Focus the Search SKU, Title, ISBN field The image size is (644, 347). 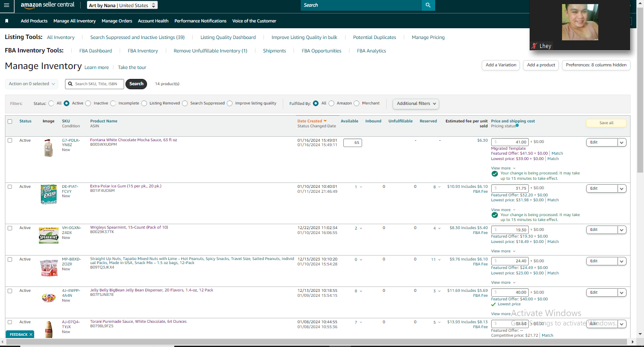point(95,84)
